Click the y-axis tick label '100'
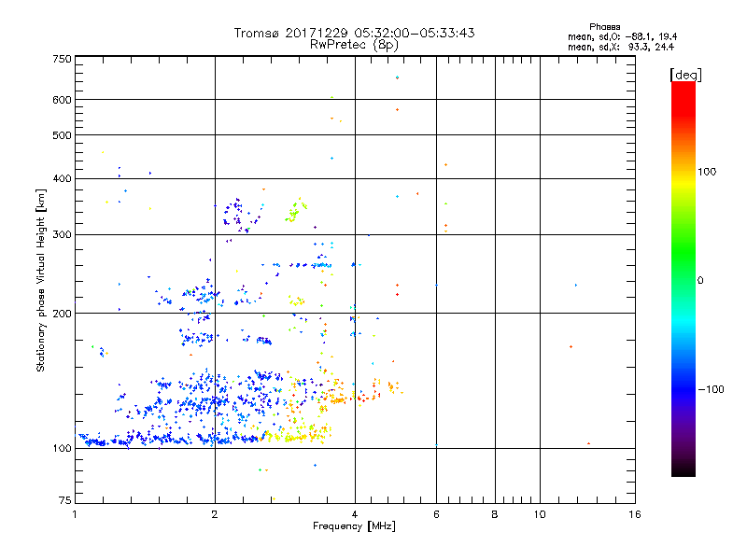 tap(62, 449)
